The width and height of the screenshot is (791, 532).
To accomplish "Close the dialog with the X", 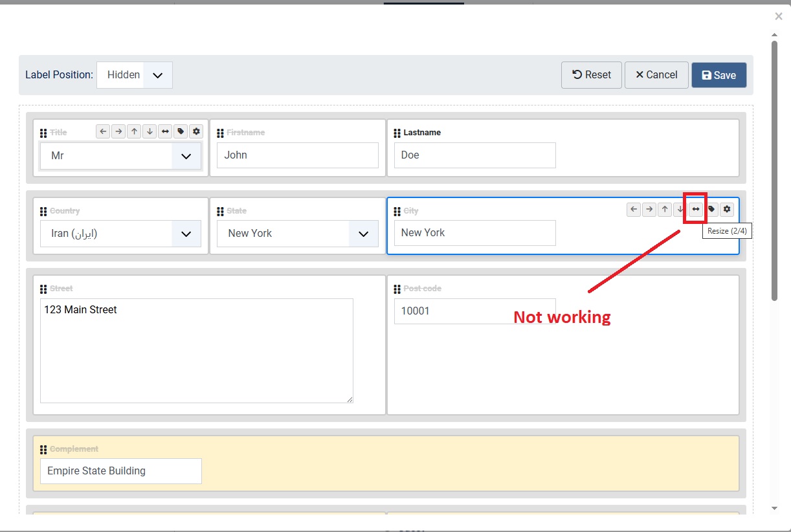I will pyautogui.click(x=779, y=17).
